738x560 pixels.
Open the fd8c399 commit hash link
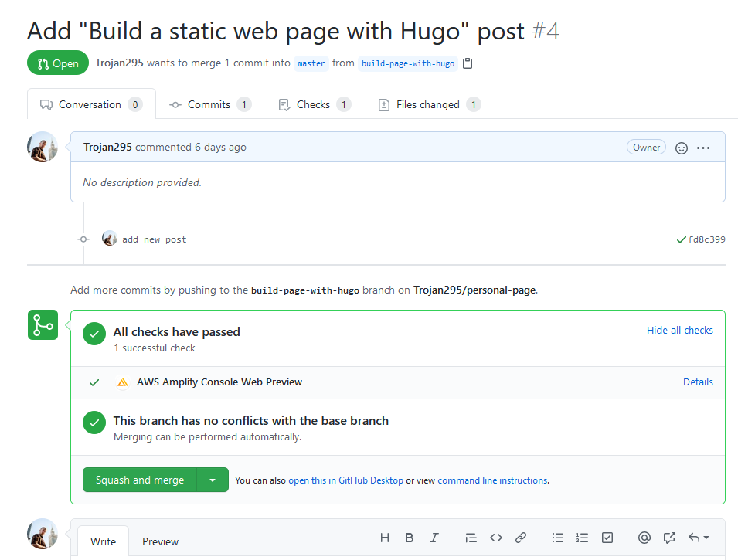[706, 239]
